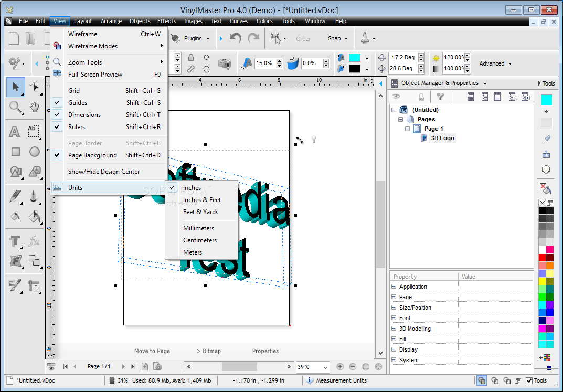Click the funnel filter icon in Object Manager
This screenshot has height=392, width=563.
pyautogui.click(x=440, y=96)
